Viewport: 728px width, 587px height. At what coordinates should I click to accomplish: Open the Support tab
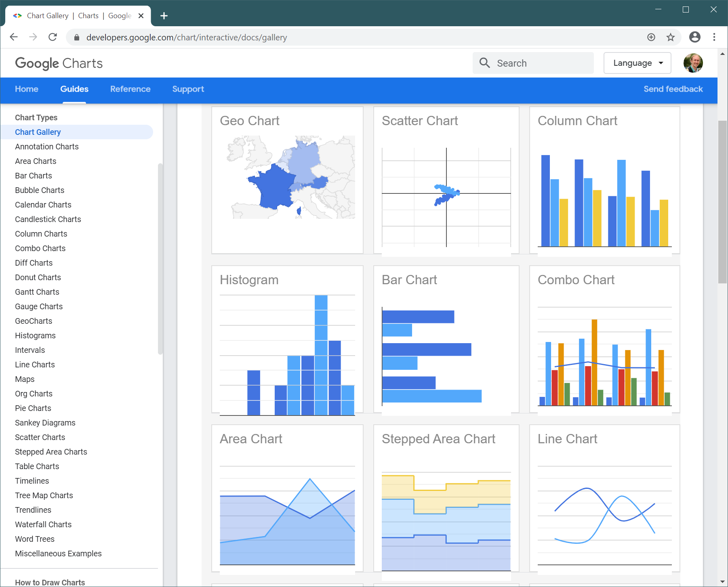point(188,89)
